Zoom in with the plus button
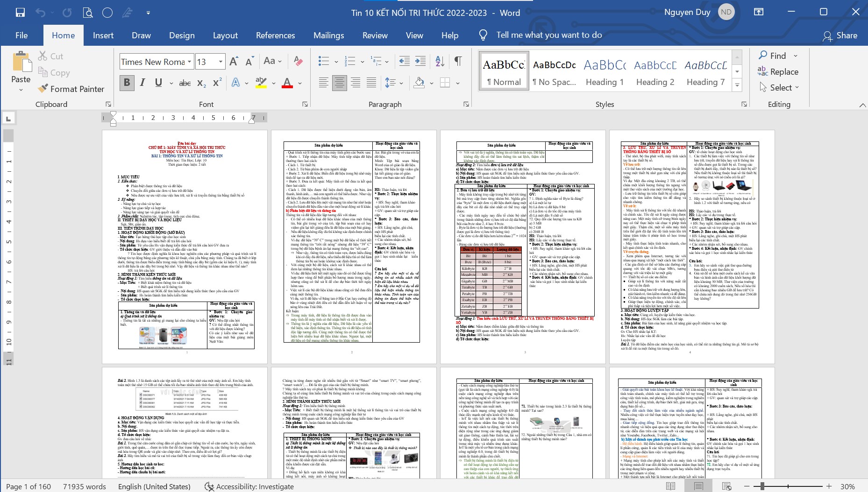 (828, 486)
